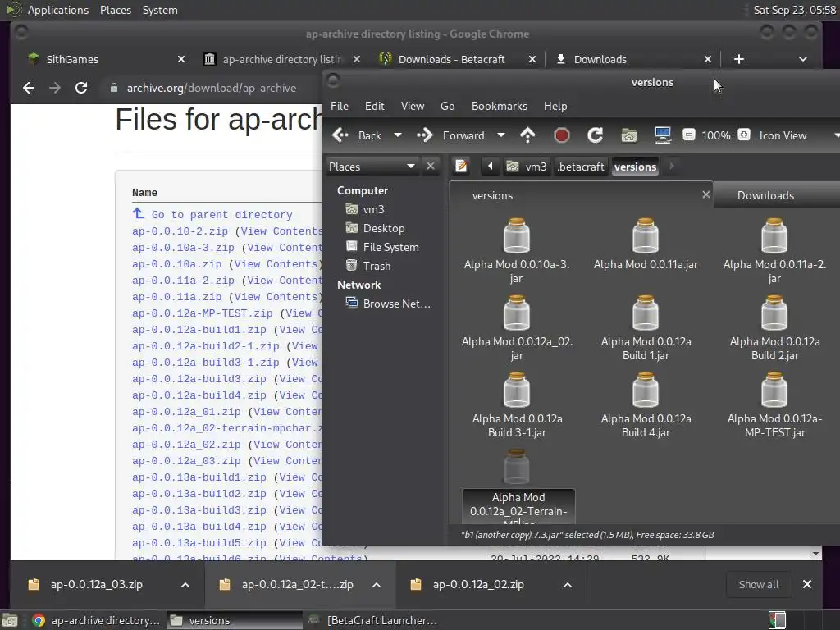Viewport: 840px width, 630px height.
Task: Switch to BetaCraft Launcher in taskbar
Action: (x=374, y=620)
